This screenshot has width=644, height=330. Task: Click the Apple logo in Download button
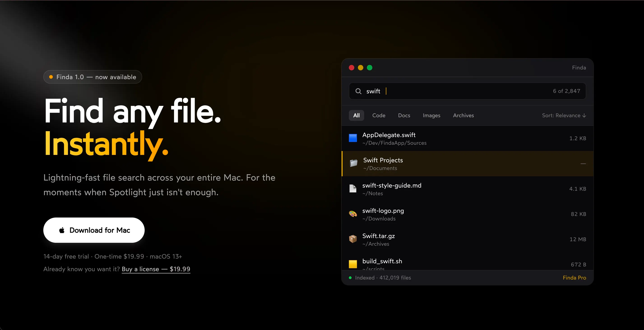click(x=62, y=230)
